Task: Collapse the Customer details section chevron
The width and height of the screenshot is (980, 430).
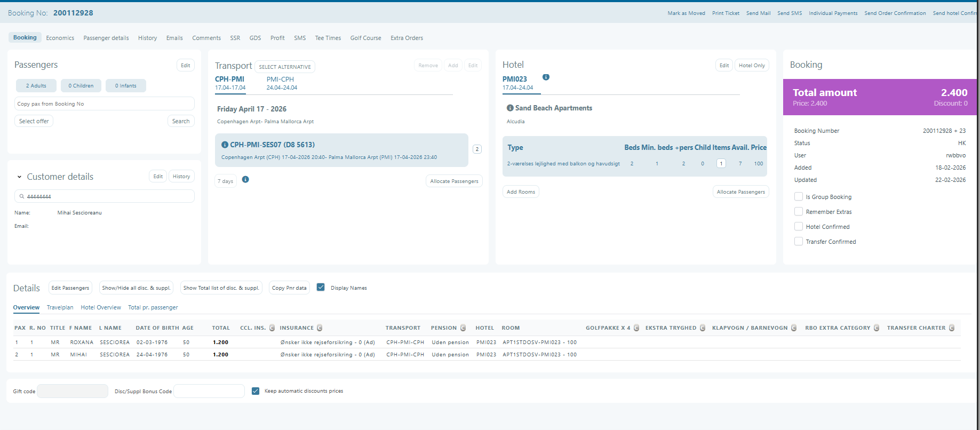Action: [x=19, y=177]
